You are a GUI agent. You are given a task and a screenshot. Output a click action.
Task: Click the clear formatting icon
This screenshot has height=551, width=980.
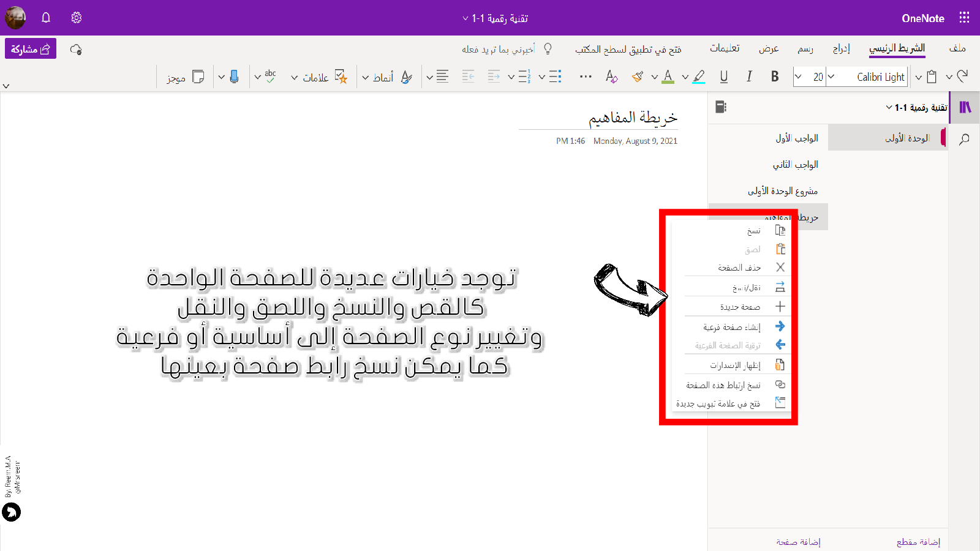click(x=611, y=77)
